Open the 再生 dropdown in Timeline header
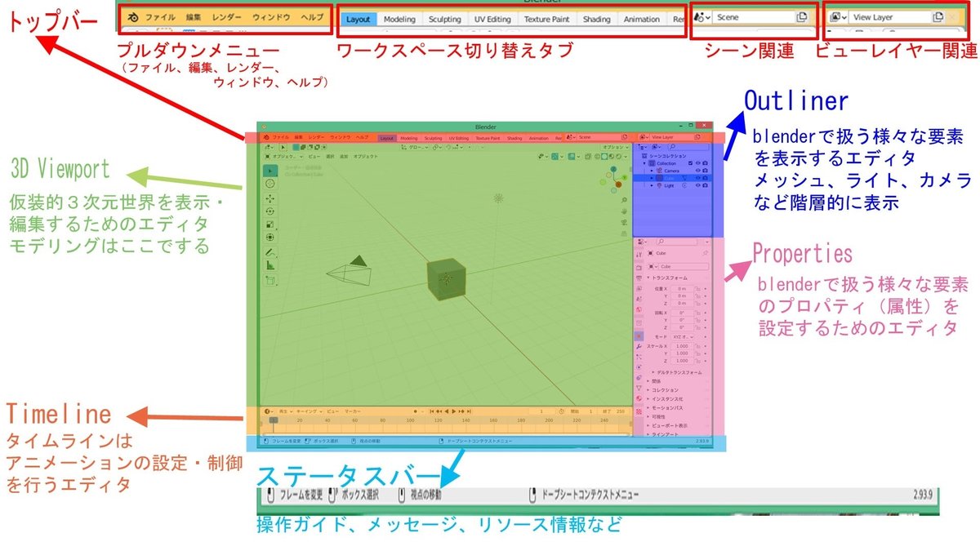This screenshot has width=980, height=551. [x=285, y=411]
